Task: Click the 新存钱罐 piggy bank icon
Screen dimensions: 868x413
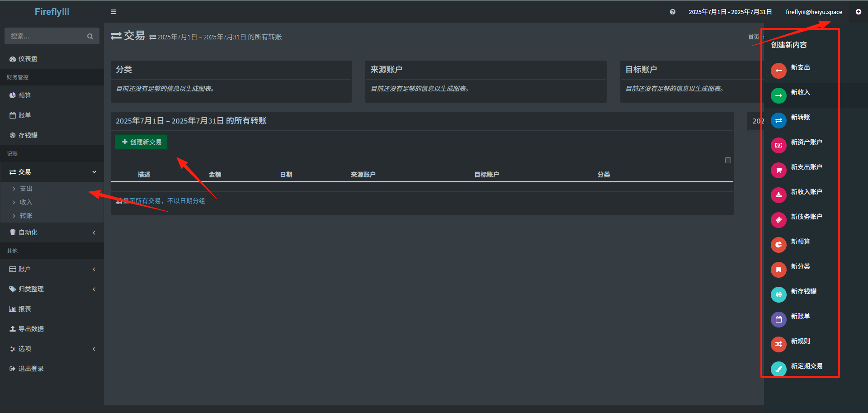Action: click(x=778, y=294)
